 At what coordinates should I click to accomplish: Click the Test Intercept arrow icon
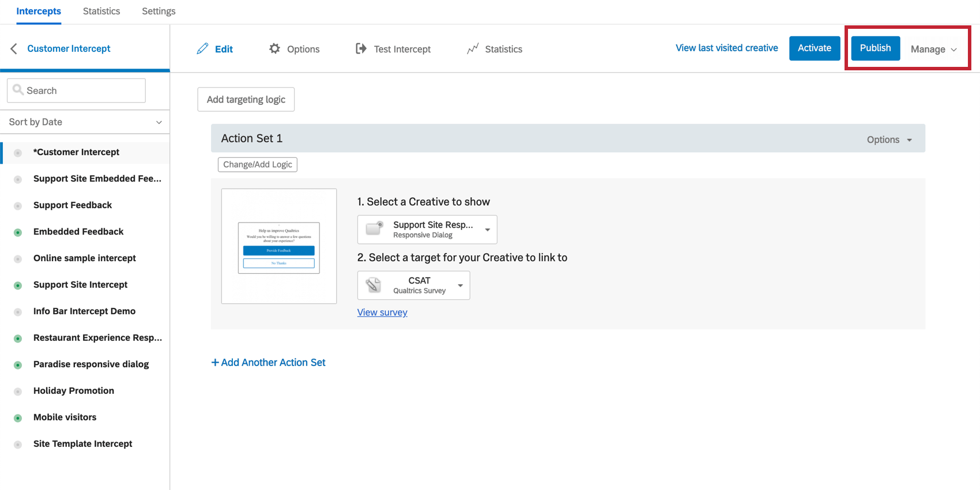coord(361,49)
